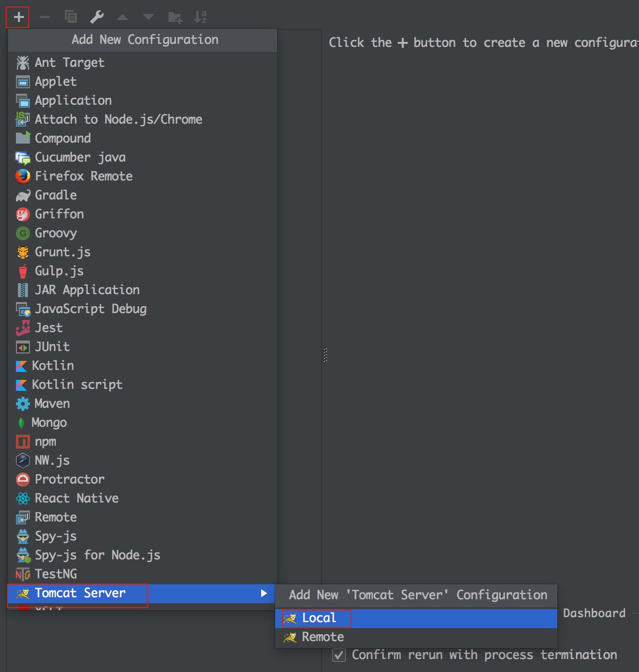Click the move down arrow icon
The height and width of the screenshot is (672, 639).
pyautogui.click(x=149, y=17)
